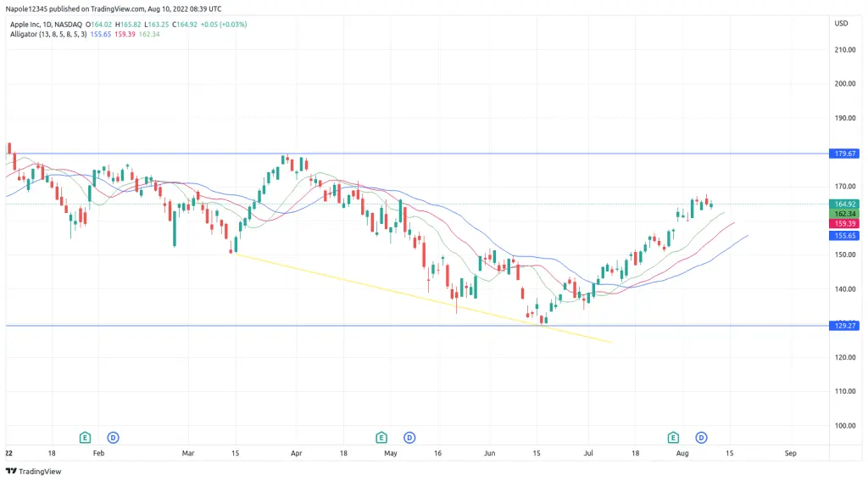
Task: Click the blue Alligator jaw line end
Action: 748,236
